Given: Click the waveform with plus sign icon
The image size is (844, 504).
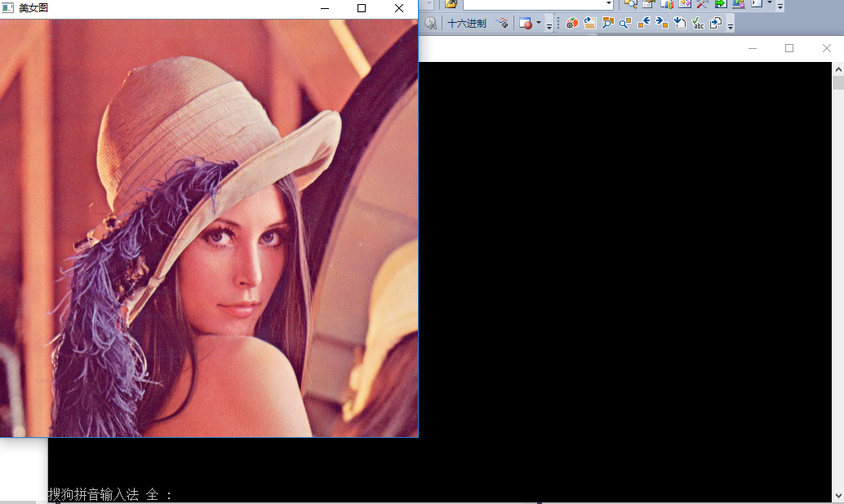Looking at the screenshot, I should pos(502,23).
